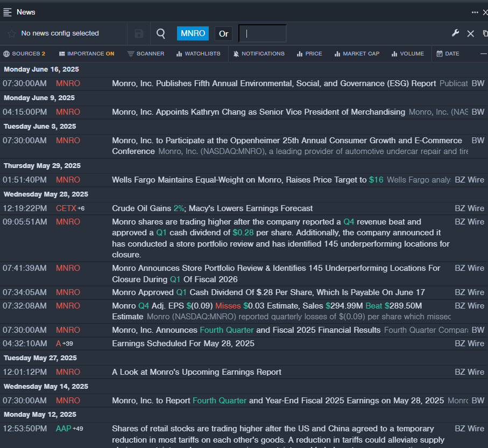This screenshot has width=488, height=448.
Task: Open the Volume filter
Action: click(x=408, y=54)
